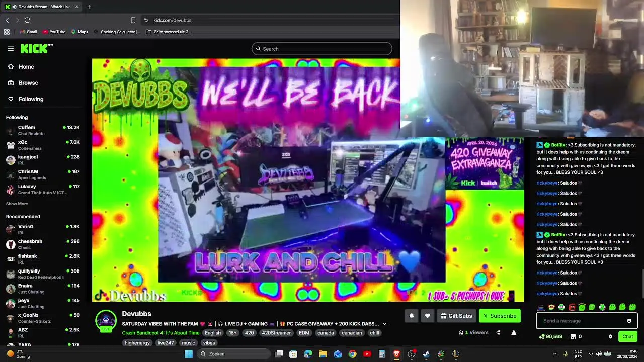
Task: Click in the Send a message field
Action: click(x=581, y=321)
